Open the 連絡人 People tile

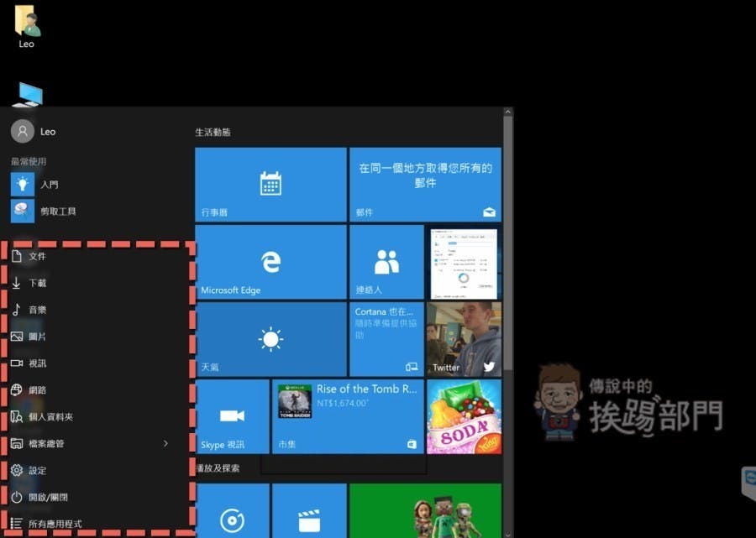[386, 262]
